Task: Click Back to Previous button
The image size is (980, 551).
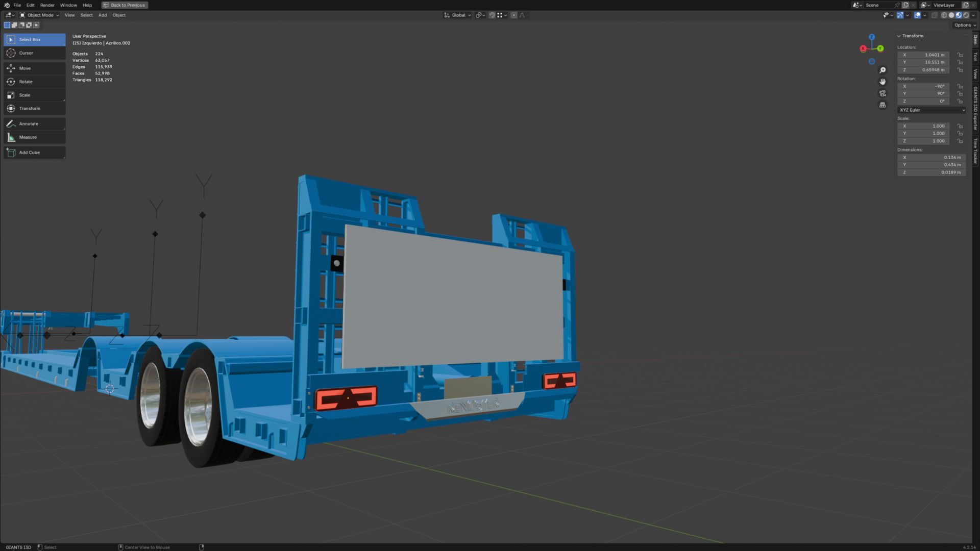Action: 124,5
